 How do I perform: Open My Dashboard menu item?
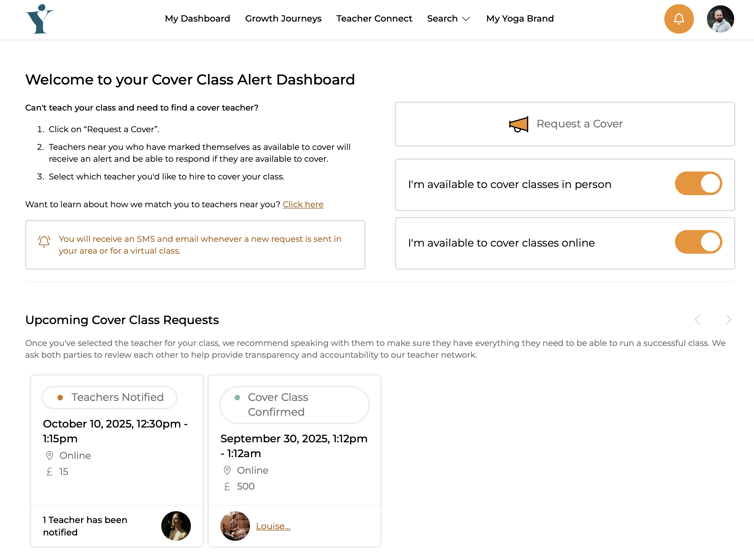point(197,19)
